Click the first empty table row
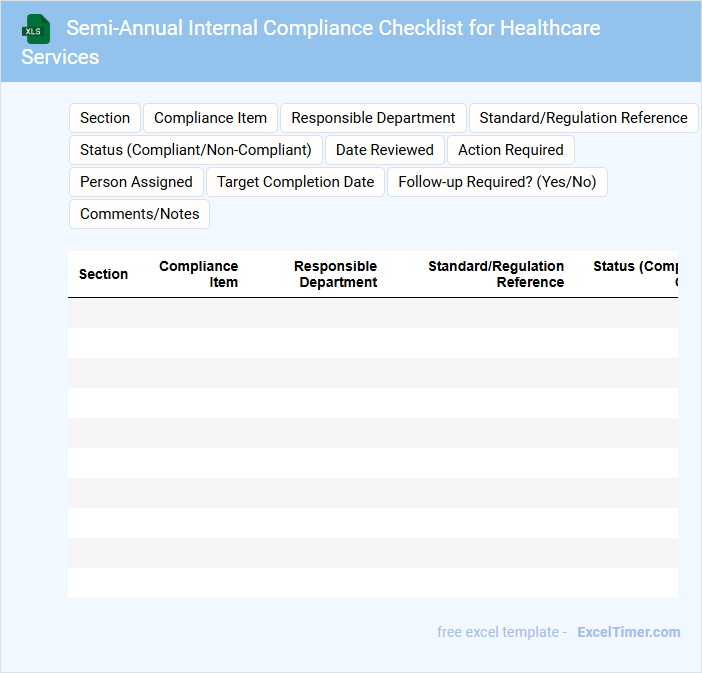Viewport: 702px width, 673px height. (x=372, y=313)
